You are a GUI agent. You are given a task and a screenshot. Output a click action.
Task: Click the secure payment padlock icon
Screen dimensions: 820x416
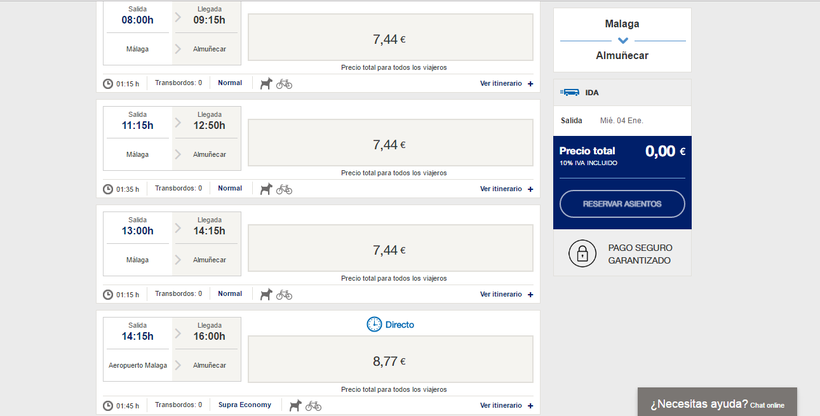(x=579, y=254)
